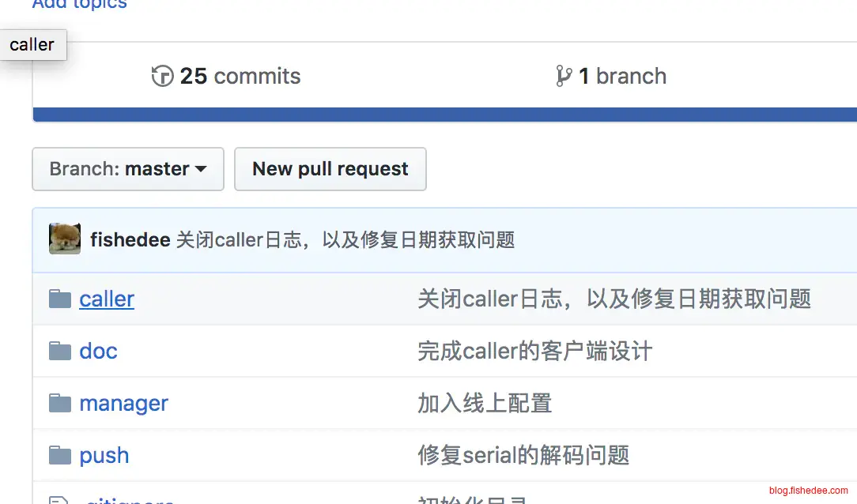Open fishedee's avatar image

pos(65,239)
